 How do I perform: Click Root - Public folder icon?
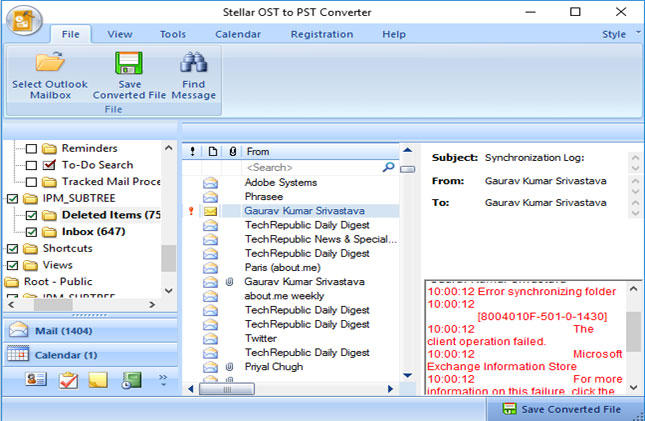point(12,282)
